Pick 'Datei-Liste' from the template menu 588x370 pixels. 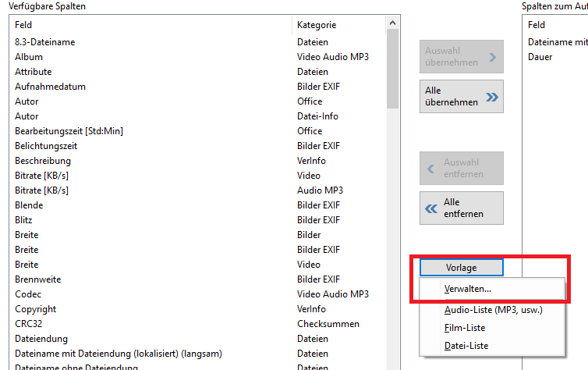tap(466, 346)
